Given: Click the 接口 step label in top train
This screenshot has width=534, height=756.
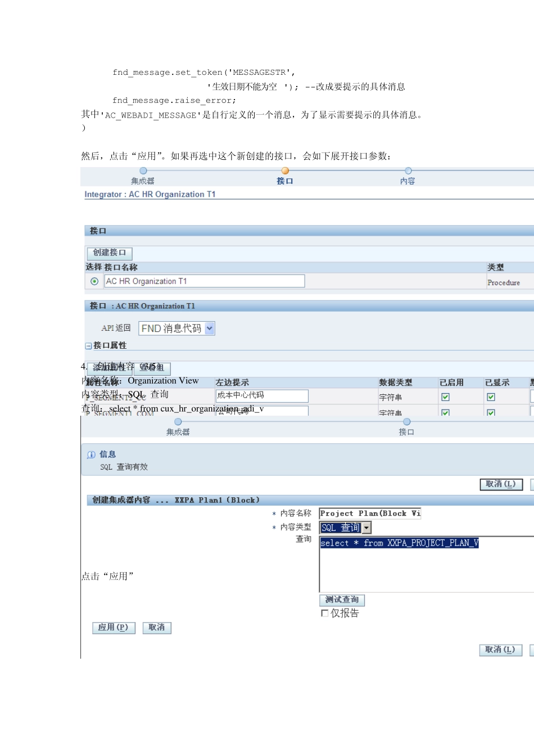Looking at the screenshot, I should coord(285,181).
